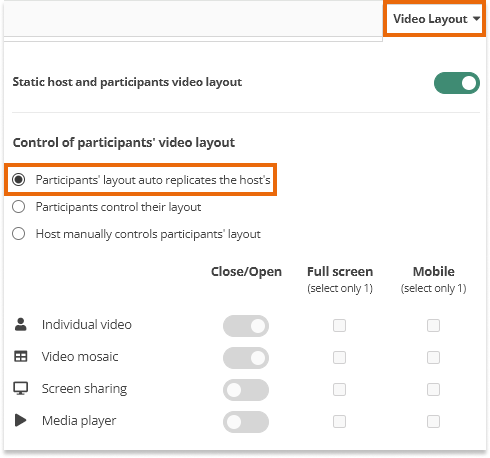Check Full screen box for Screen sharing

(x=339, y=389)
